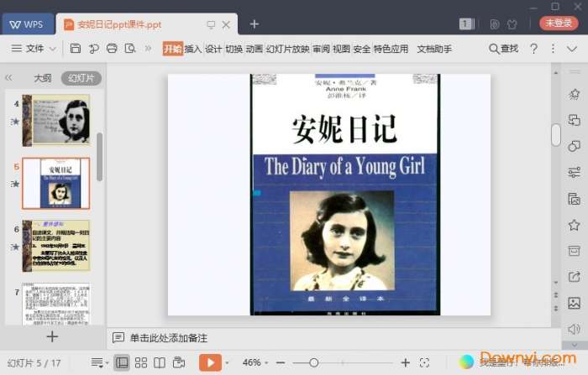Click the share export icon in right sidebar
The image size is (588, 375).
[574, 277]
